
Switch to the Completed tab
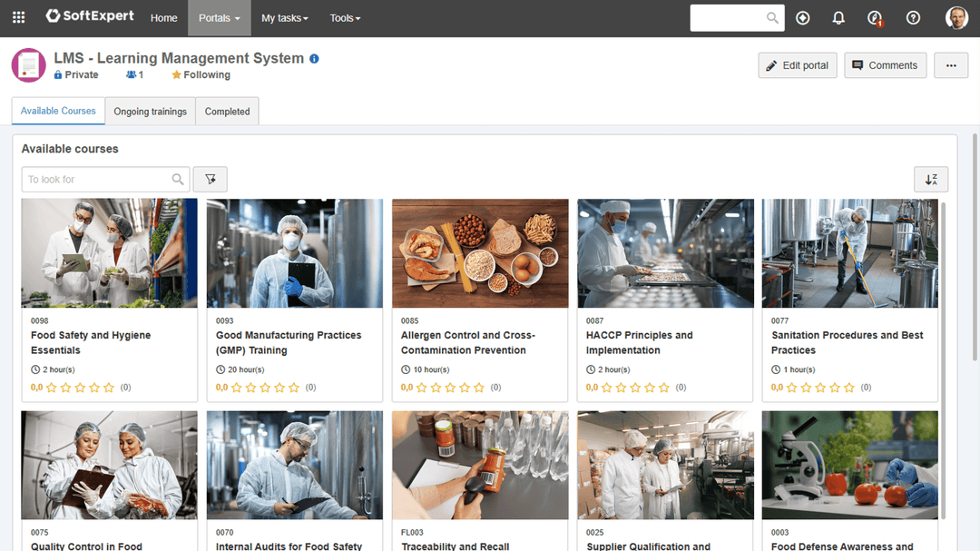click(227, 112)
